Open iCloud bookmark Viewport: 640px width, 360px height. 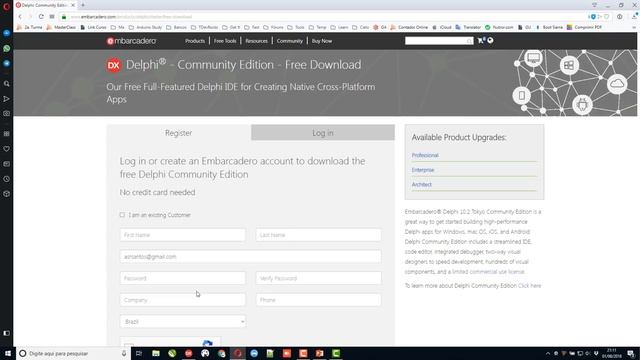442,27
